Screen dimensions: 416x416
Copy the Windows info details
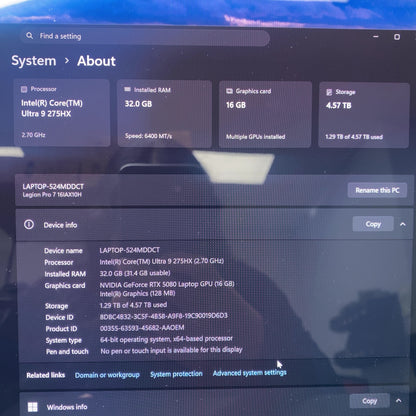tap(370, 401)
